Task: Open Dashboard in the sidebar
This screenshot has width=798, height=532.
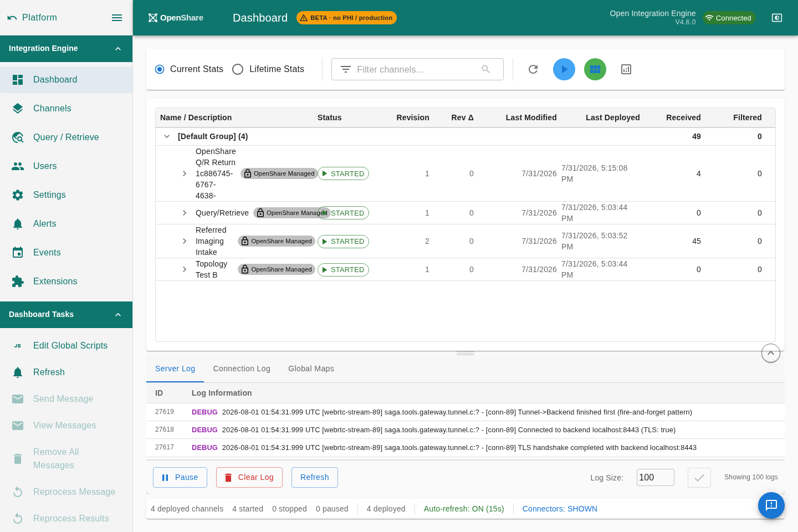Action: click(x=66, y=80)
